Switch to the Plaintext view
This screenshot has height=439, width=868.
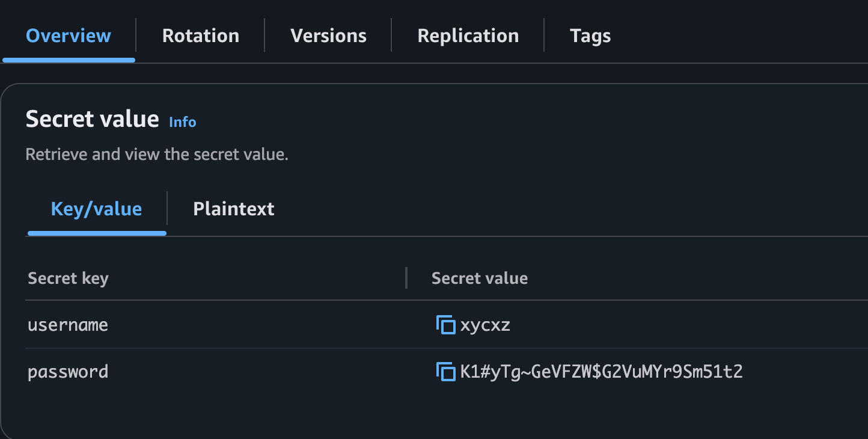click(x=233, y=208)
